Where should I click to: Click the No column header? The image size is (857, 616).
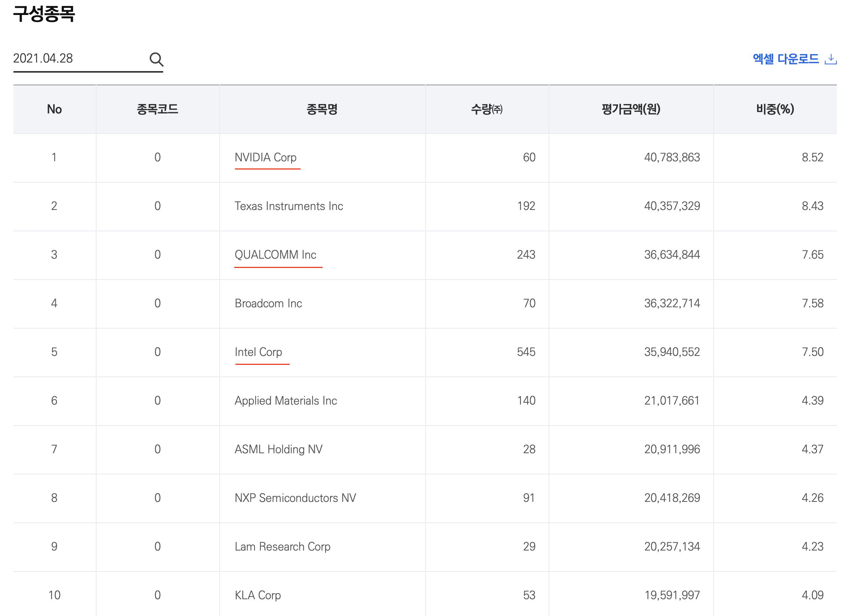(54, 110)
